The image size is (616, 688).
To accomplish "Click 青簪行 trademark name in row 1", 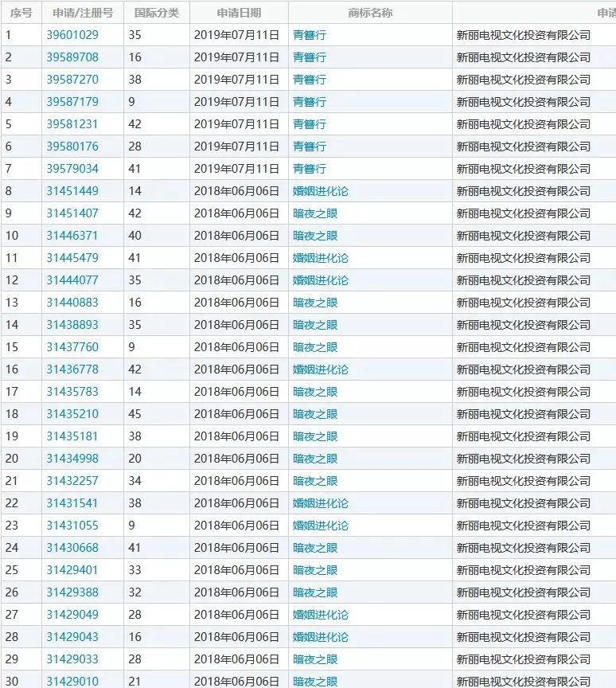I will coord(310,35).
